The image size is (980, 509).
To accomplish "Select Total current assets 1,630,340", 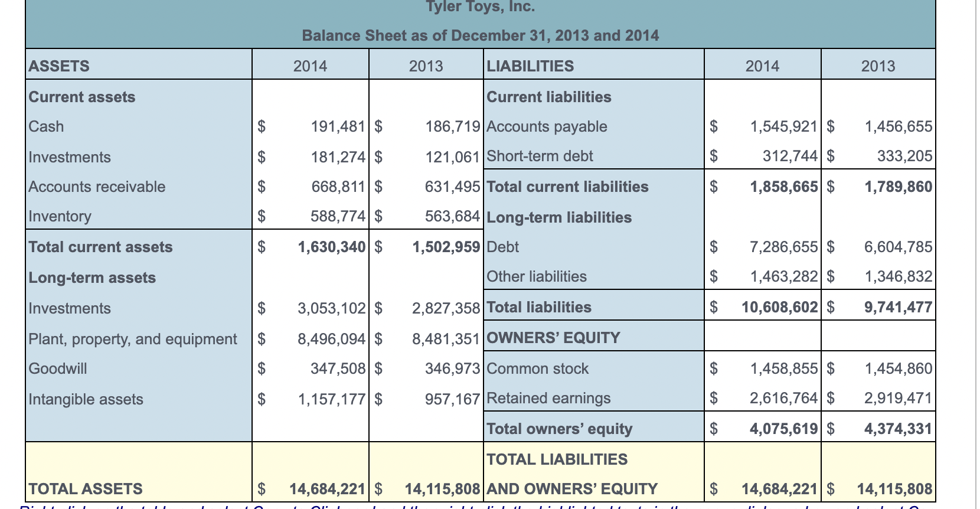I will click(332, 247).
